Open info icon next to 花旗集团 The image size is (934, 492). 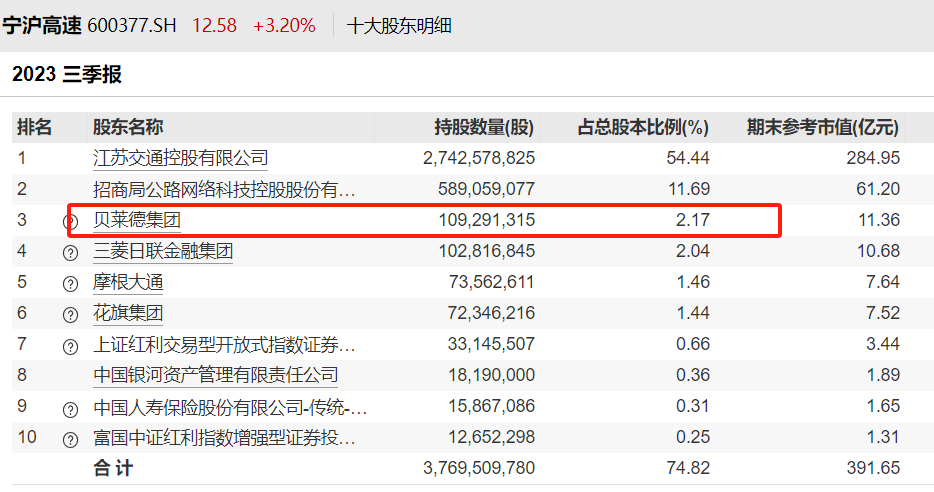pos(70,315)
